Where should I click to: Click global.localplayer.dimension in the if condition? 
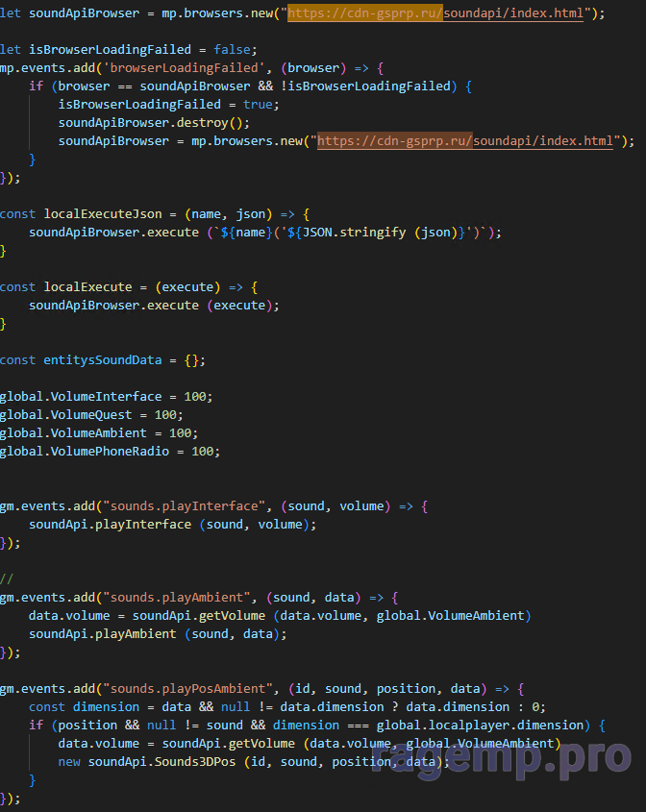pos(480,725)
